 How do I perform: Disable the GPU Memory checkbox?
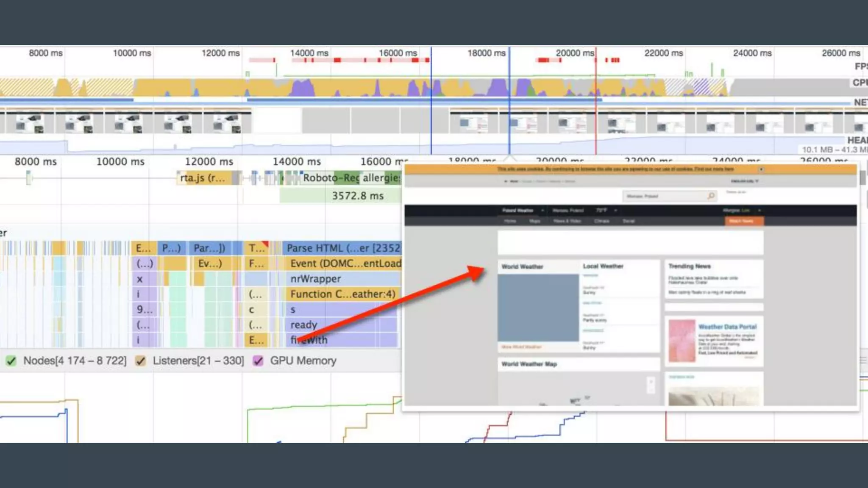(x=258, y=361)
